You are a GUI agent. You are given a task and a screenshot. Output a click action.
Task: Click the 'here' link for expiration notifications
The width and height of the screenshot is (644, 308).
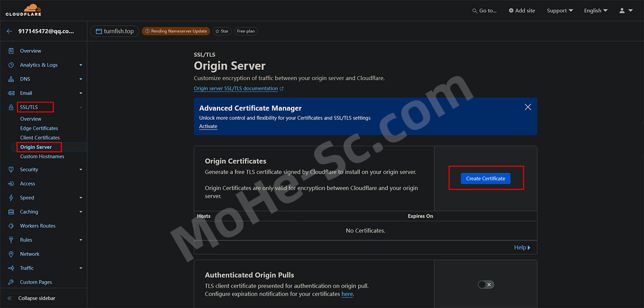click(347, 294)
